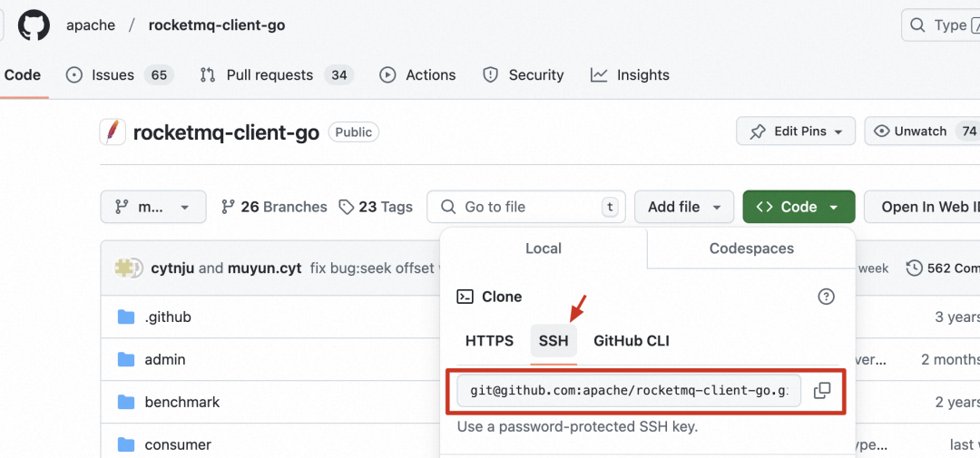Open the Insights tab
Screen dimensions: 980x458
630,75
